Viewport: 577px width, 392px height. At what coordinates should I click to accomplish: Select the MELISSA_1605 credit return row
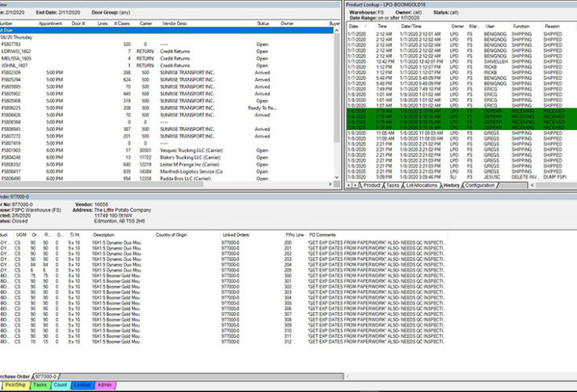point(166,58)
